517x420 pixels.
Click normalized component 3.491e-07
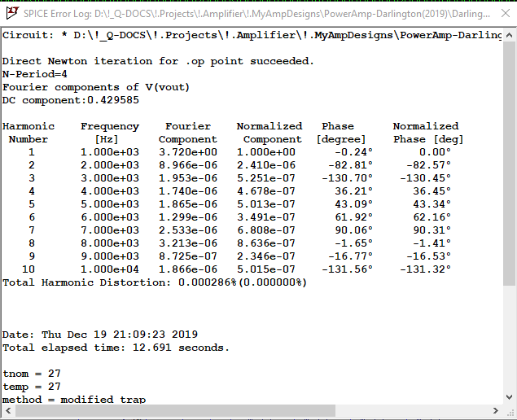266,217
